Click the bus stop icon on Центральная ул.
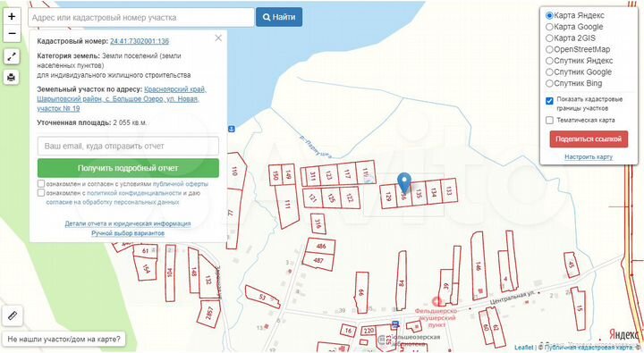Screen dimensions: 644x353 395,324
